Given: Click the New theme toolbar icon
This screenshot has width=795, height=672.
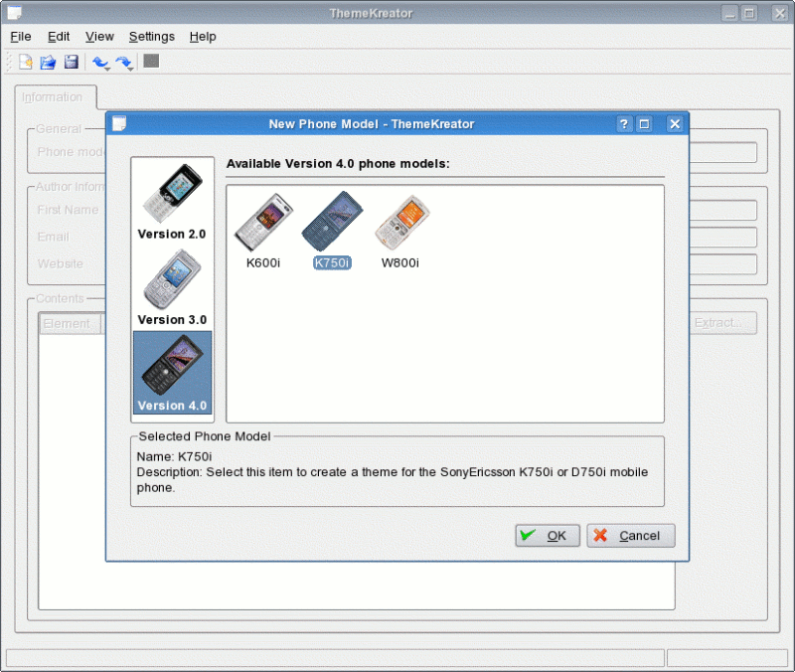Looking at the screenshot, I should pyautogui.click(x=25, y=62).
